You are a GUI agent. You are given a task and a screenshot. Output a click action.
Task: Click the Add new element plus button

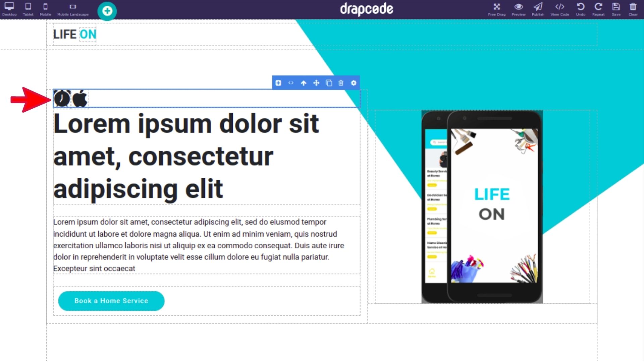(278, 83)
